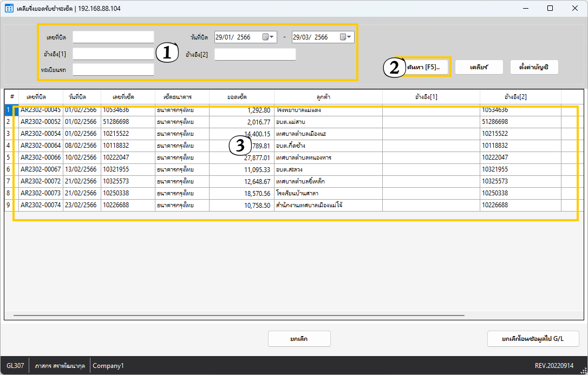Click the app icon in title bar

[x=9, y=8]
